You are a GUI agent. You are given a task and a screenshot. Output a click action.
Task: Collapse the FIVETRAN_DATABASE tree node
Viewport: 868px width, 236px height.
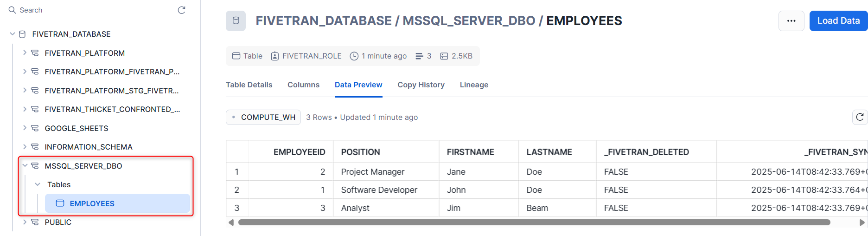click(13, 34)
